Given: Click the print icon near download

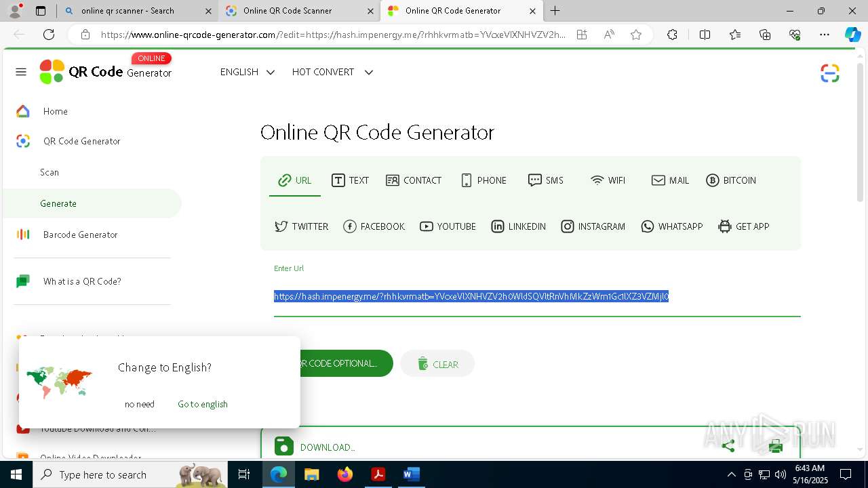Looking at the screenshot, I should point(776,446).
